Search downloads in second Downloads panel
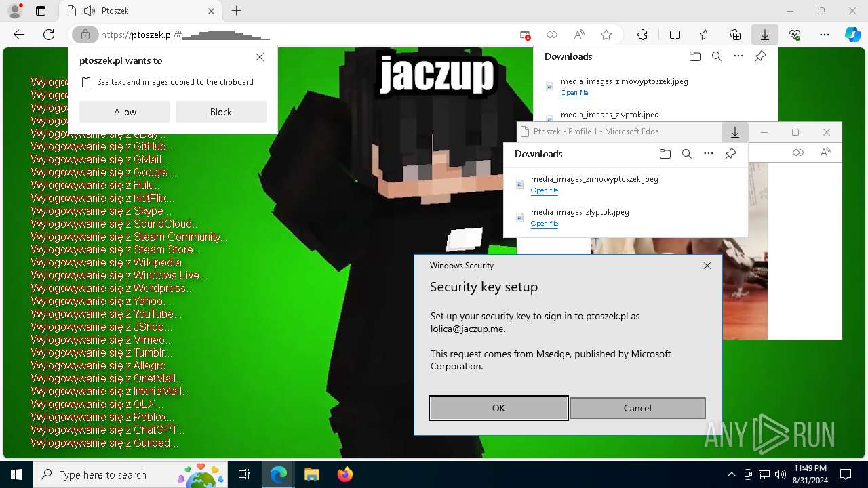The image size is (868, 488). pos(686,154)
